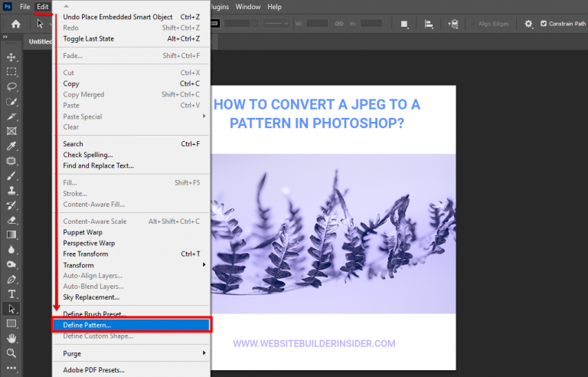Select the Rectangular Marquee tool

coord(11,72)
